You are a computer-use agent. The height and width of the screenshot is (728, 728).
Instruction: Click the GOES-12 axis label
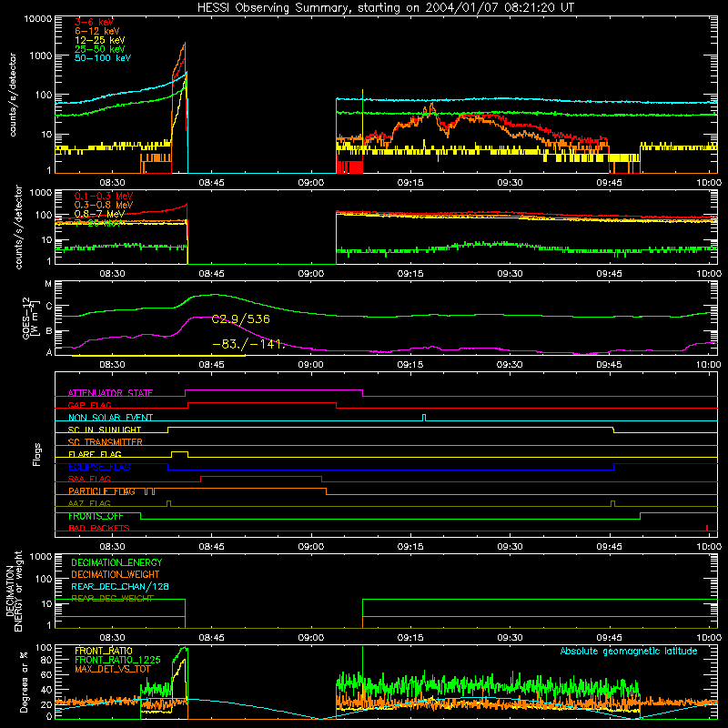(30, 318)
